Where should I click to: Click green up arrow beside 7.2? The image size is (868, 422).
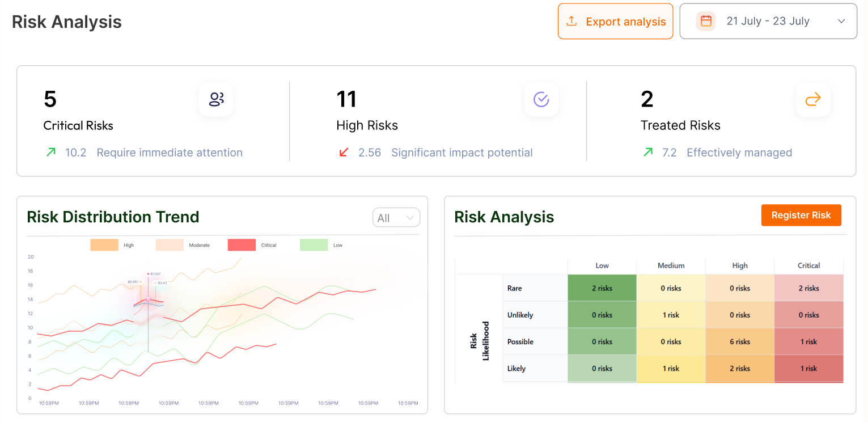pos(648,153)
